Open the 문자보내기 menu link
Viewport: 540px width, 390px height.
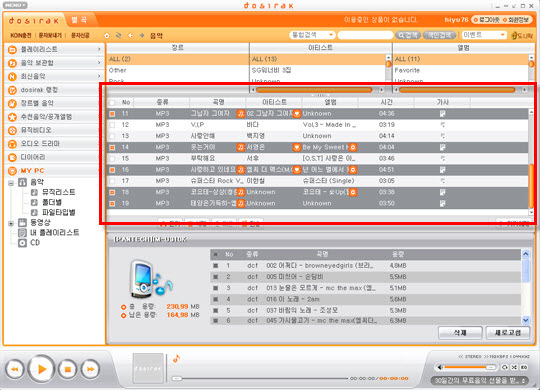pyautogui.click(x=50, y=35)
